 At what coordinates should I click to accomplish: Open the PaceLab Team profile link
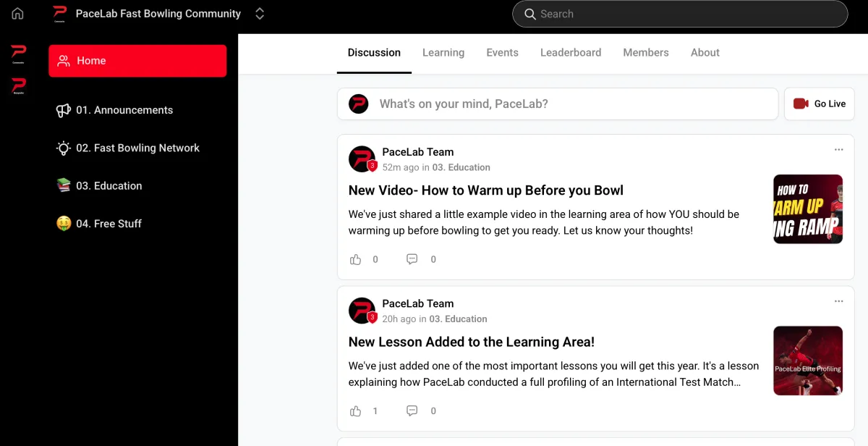click(x=418, y=151)
